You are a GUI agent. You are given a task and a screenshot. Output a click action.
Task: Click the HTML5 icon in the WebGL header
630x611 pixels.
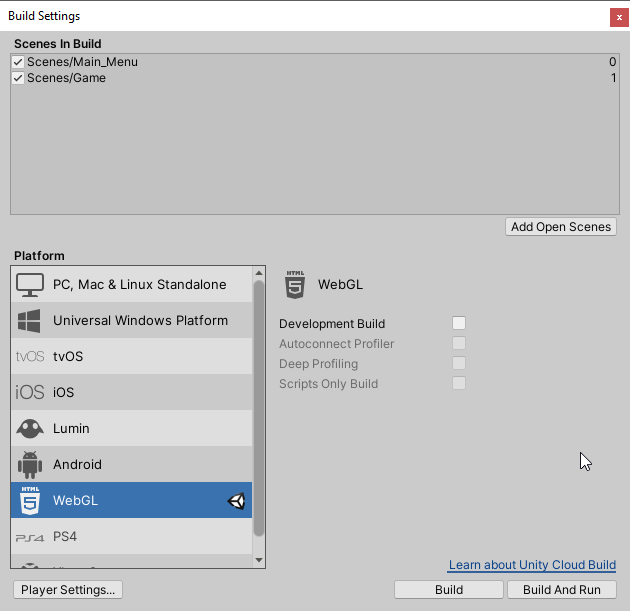(x=295, y=284)
